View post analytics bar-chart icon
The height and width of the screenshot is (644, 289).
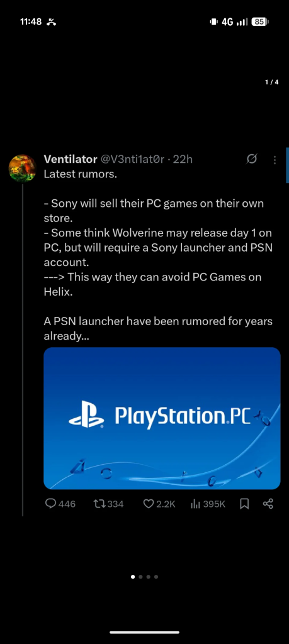(x=195, y=504)
